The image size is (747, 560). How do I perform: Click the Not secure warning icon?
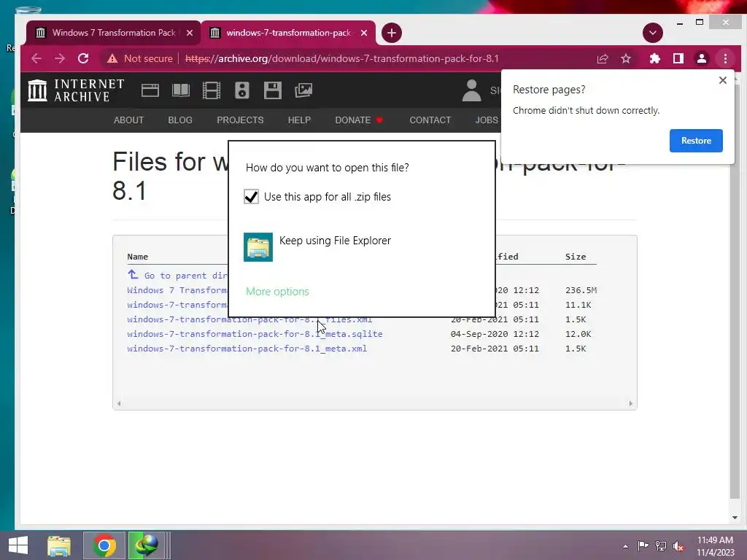coord(112,58)
